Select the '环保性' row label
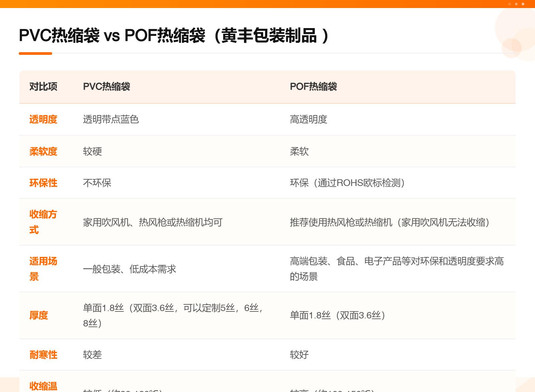 [43, 183]
